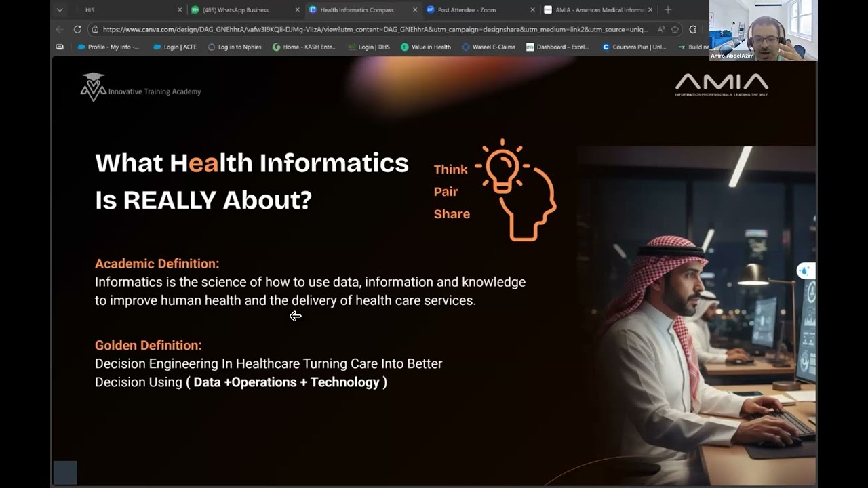Open the Build ne... bookmark
This screenshot has height=488, width=868.
pyautogui.click(x=693, y=47)
